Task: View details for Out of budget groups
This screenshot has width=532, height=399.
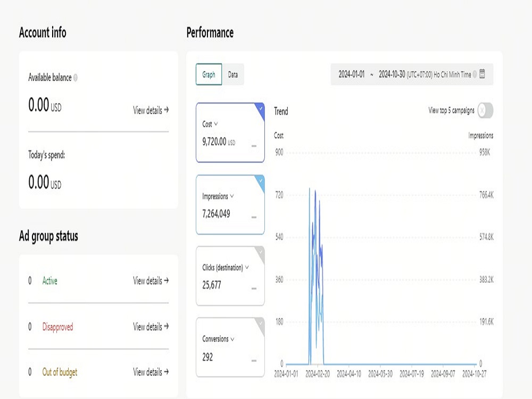Action: (x=151, y=372)
